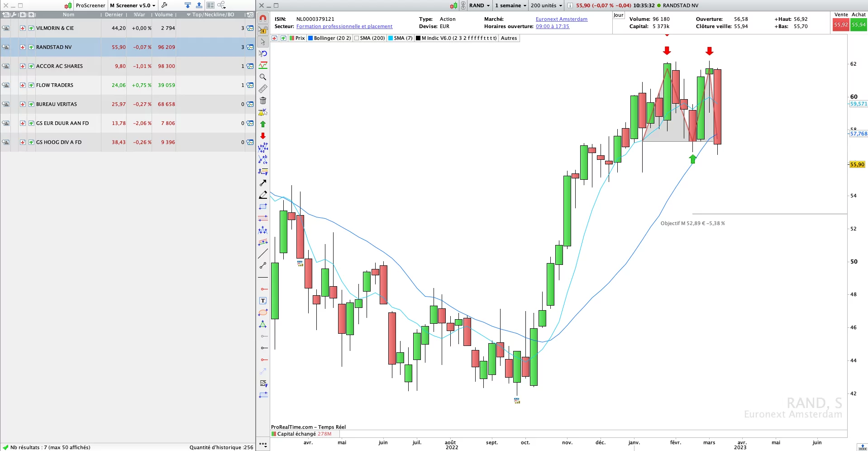Click the undo cursor action icon
The image size is (868, 451).
coord(263,53)
